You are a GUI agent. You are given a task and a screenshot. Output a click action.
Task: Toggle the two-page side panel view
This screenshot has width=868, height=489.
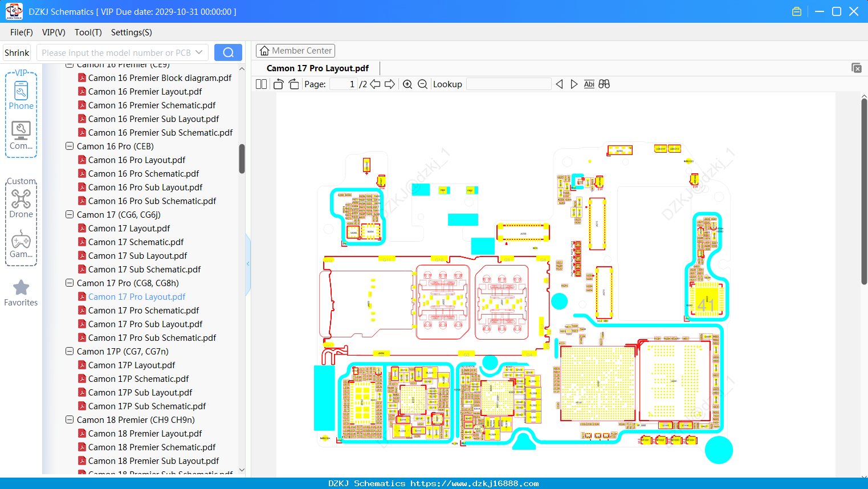click(261, 84)
